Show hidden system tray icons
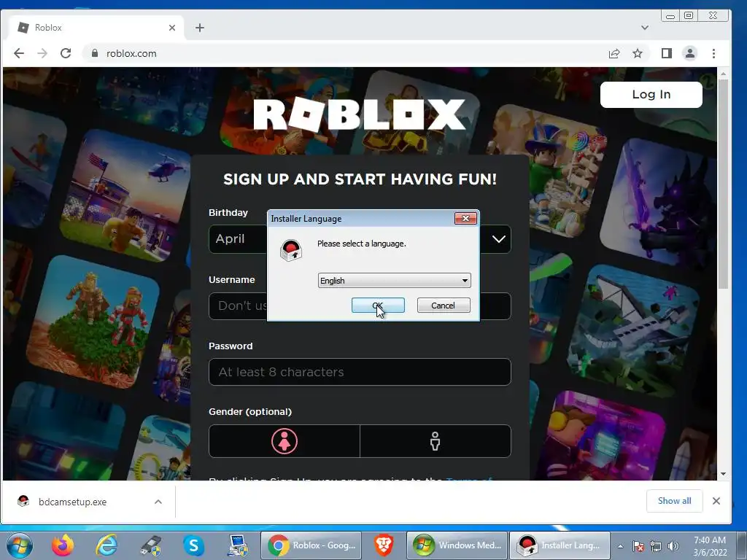747x560 pixels. 620,546
